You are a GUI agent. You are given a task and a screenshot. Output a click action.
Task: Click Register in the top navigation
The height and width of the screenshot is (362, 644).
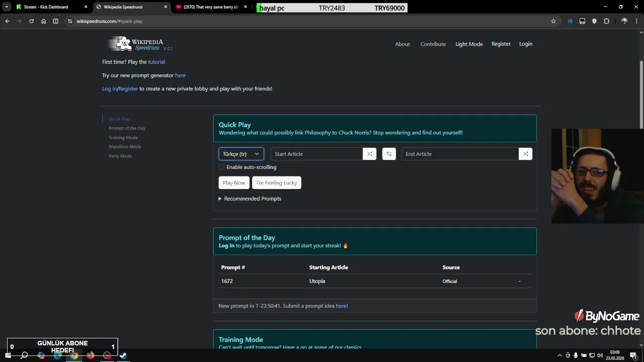(501, 44)
